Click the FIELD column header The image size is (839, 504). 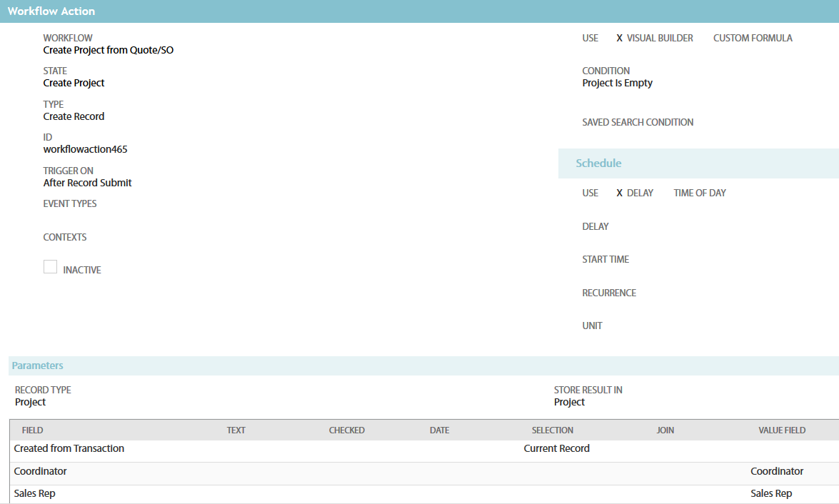click(32, 430)
